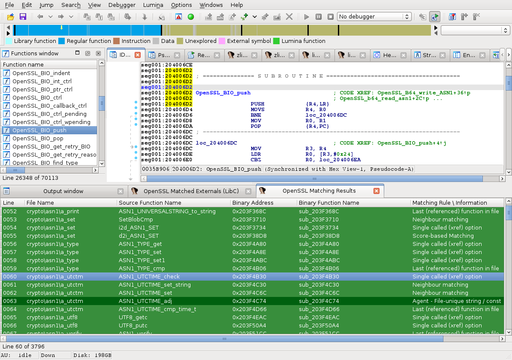The height and width of the screenshot is (360, 512).
Task: Click the Binary Address column header
Action: (x=263, y=203)
